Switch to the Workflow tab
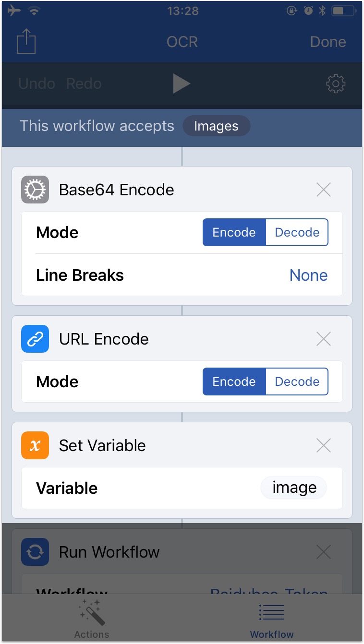Viewport: 364px width, 644px height. click(x=272, y=619)
